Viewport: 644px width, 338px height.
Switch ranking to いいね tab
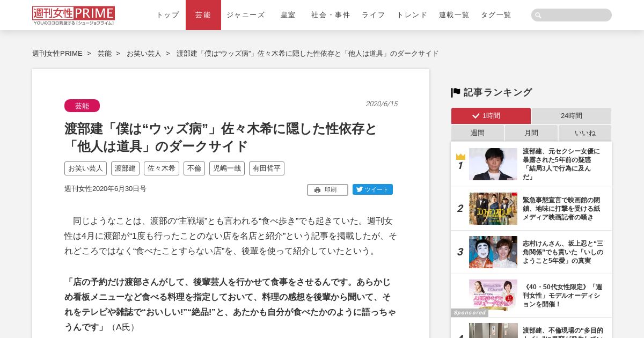pos(585,133)
